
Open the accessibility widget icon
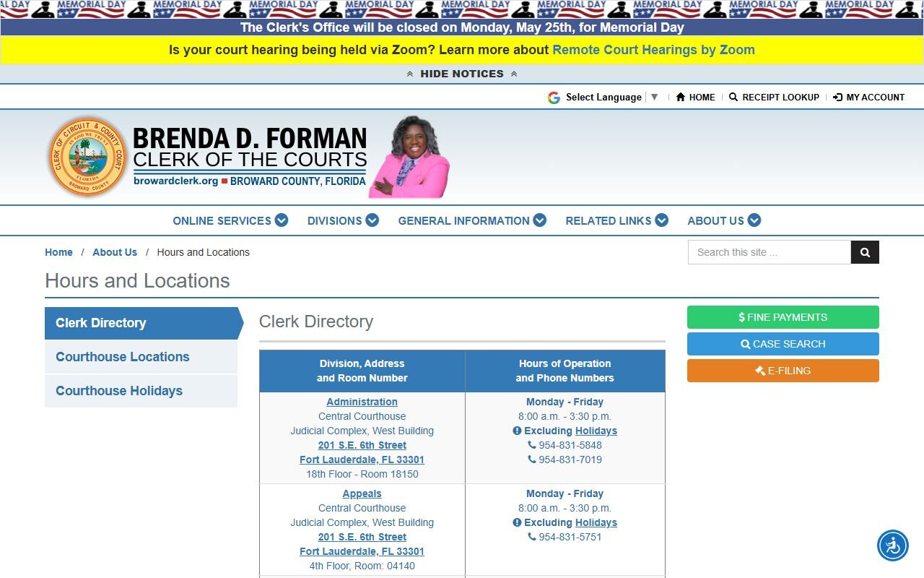coord(893,545)
